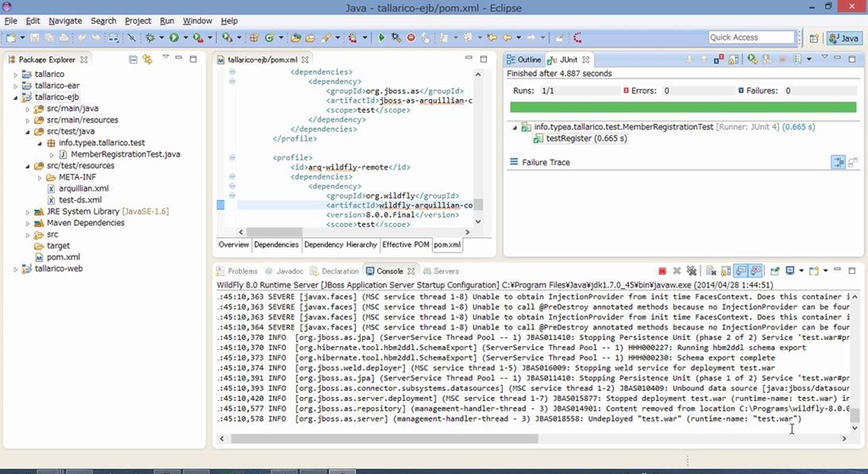
Task: Click Collapse All in Package Explorer
Action: (x=133, y=59)
